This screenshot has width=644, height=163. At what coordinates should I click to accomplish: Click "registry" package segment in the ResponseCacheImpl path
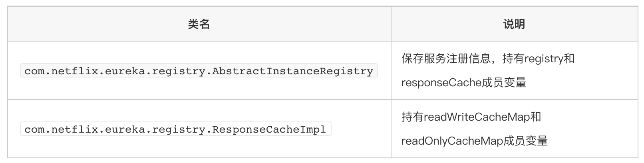[179, 129]
